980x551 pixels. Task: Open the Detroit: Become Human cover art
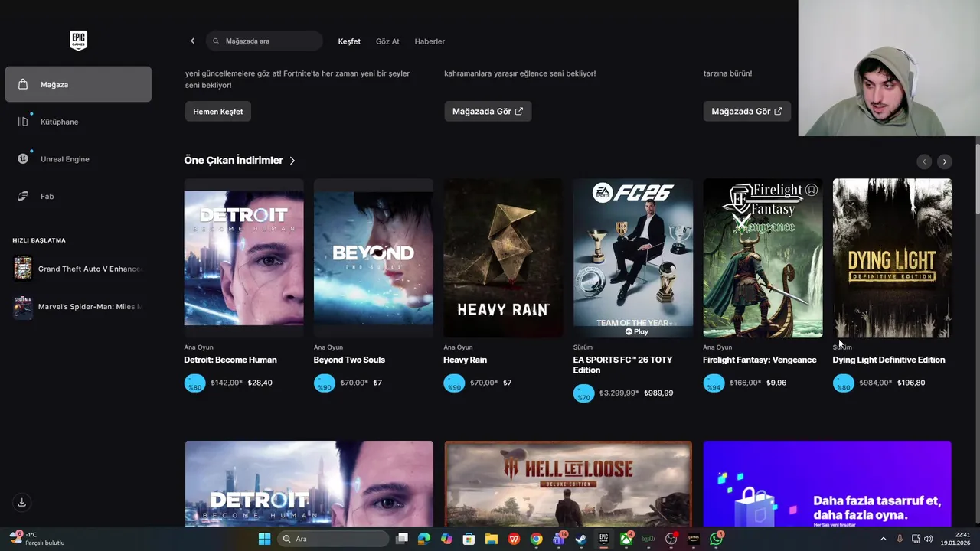coord(243,258)
